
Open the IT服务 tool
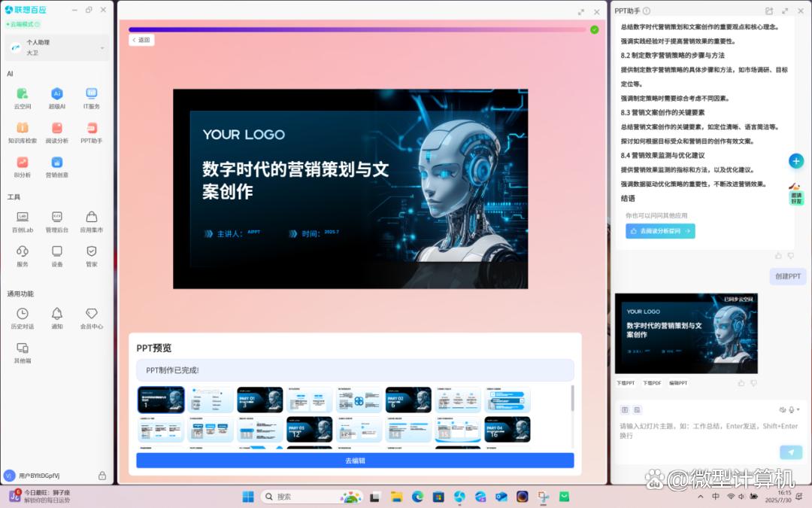[92, 94]
